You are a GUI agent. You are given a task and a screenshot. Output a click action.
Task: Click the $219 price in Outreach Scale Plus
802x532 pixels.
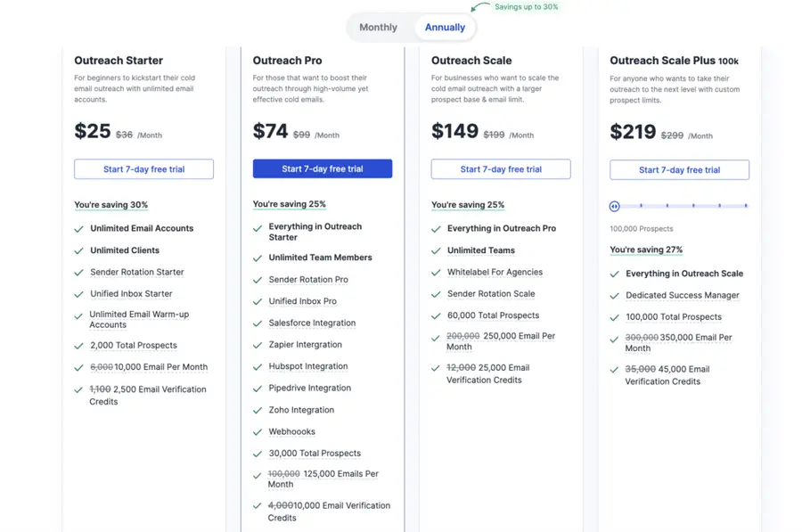click(633, 130)
